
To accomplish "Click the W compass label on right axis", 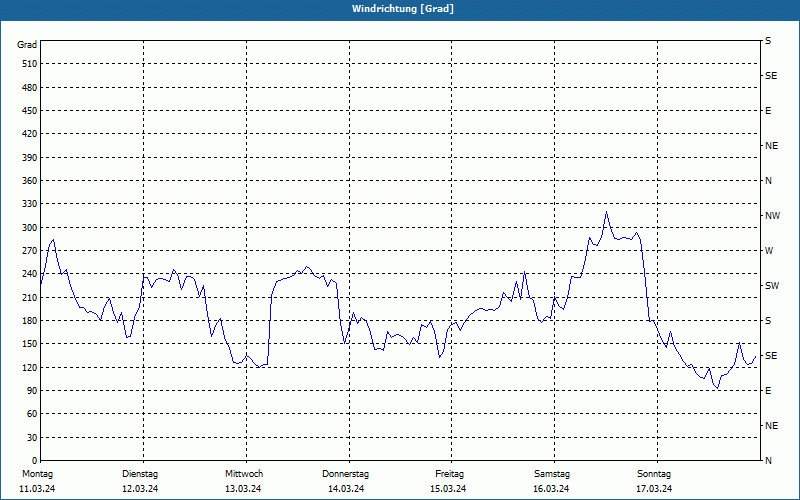I will coord(769,251).
